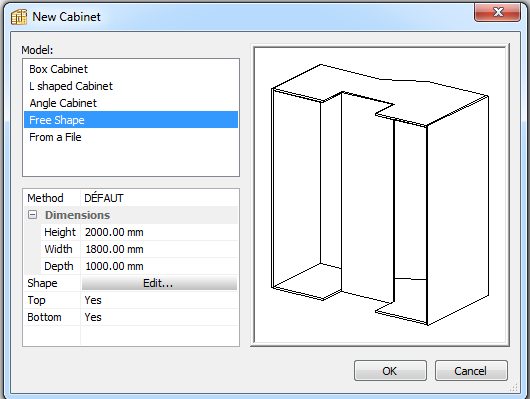Dismiss dialog with Cancel button
The height and width of the screenshot is (399, 530).
pyautogui.click(x=471, y=371)
